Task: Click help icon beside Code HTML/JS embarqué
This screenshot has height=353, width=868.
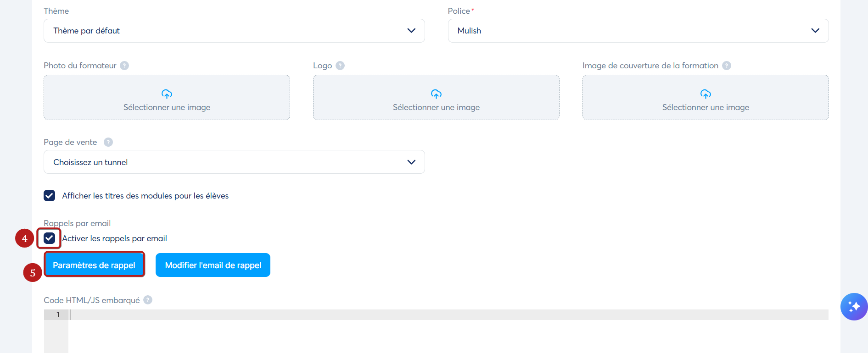Action: (x=148, y=300)
